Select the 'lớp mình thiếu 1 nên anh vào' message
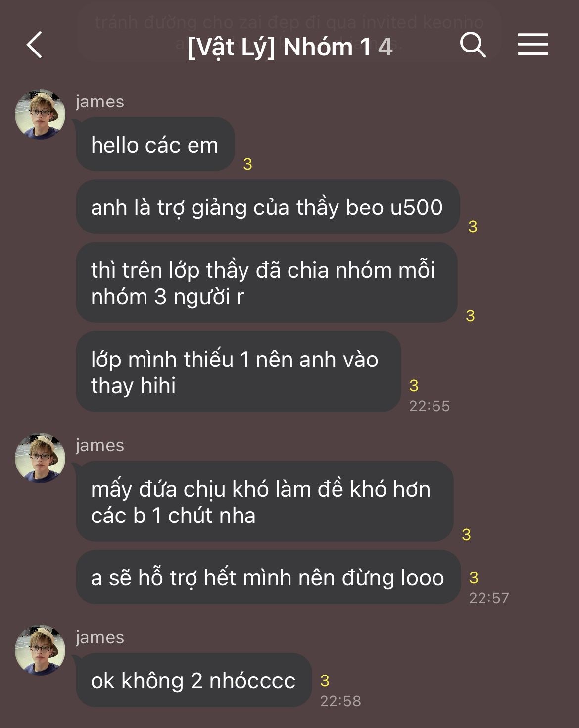Screen dimensions: 579x728 click(x=238, y=372)
